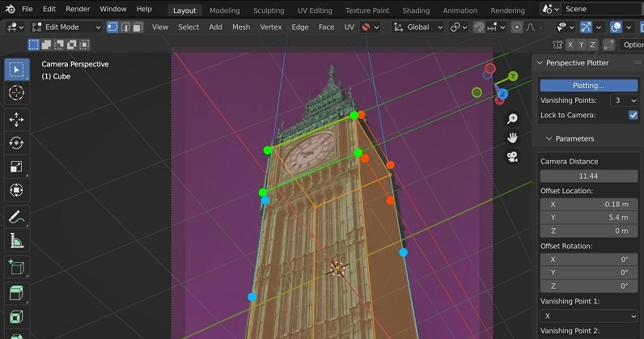Collapse the Parameters section
The height and width of the screenshot is (339, 644).
[549, 138]
